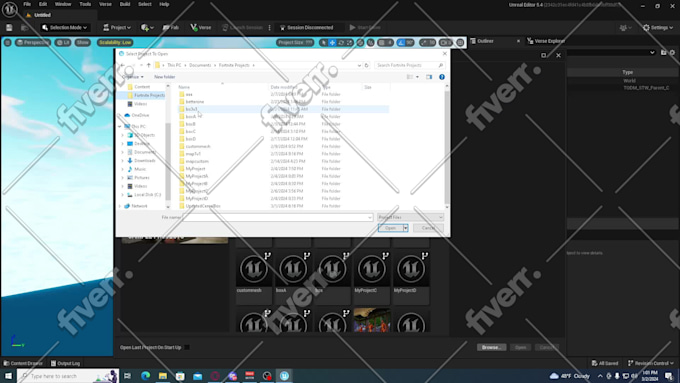Screen dimensions: 680x383
Task: Click the viewport Show button
Action: coord(82,43)
